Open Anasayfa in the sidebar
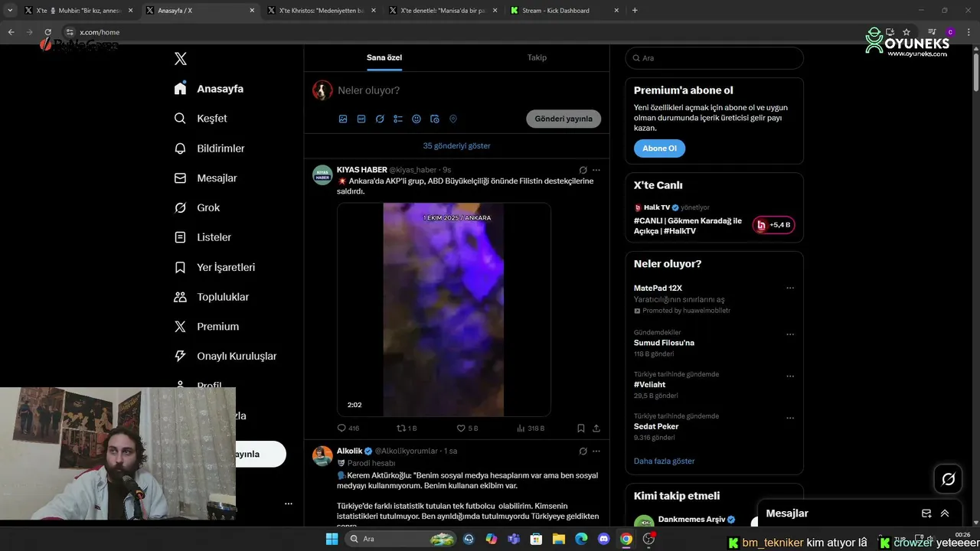Screen dimensions: 980x551 [209, 89]
